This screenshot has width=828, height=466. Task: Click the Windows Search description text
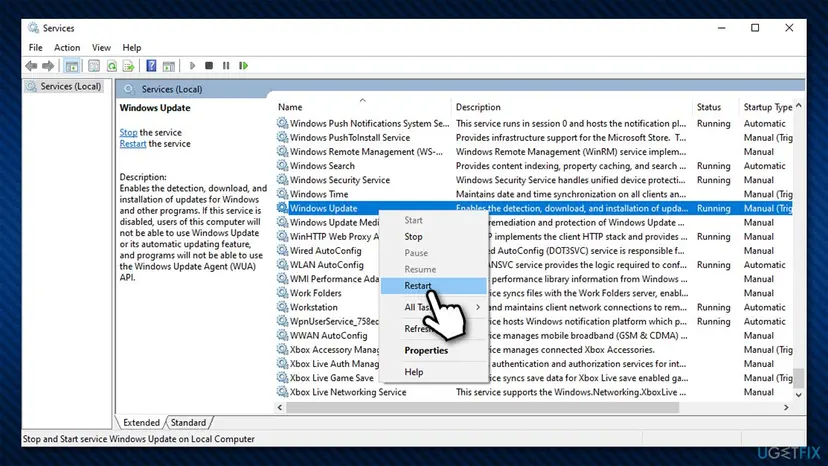click(571, 165)
